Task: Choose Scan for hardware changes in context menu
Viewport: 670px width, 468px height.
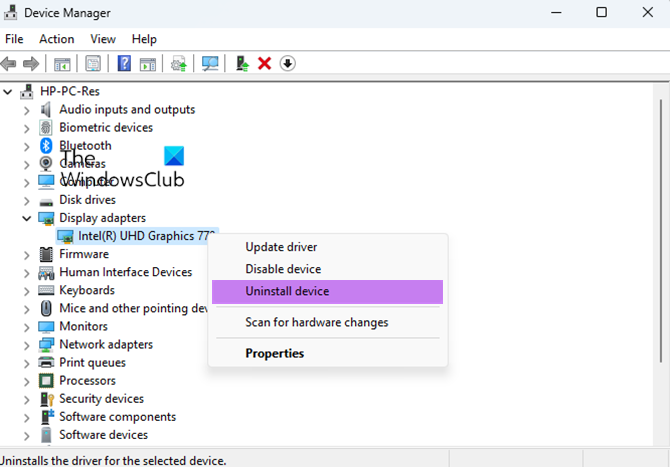Action: pos(327,322)
